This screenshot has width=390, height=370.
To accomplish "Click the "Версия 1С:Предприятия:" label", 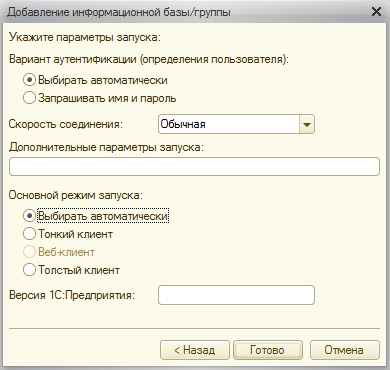I will coord(72,295).
